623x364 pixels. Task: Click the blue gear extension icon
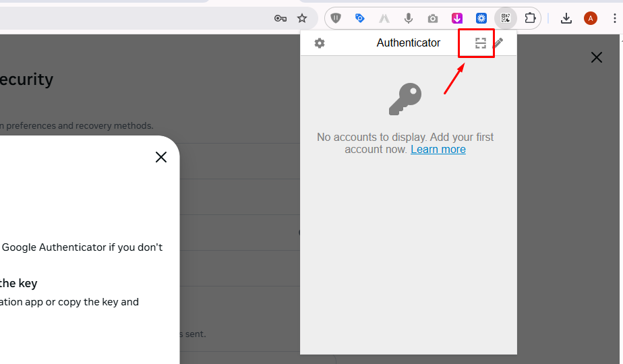click(481, 18)
